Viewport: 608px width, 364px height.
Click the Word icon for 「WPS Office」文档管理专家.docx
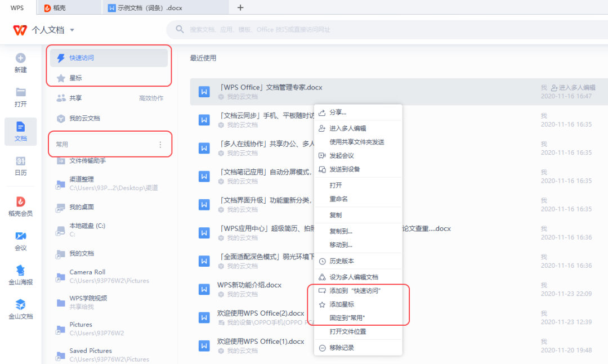click(204, 92)
